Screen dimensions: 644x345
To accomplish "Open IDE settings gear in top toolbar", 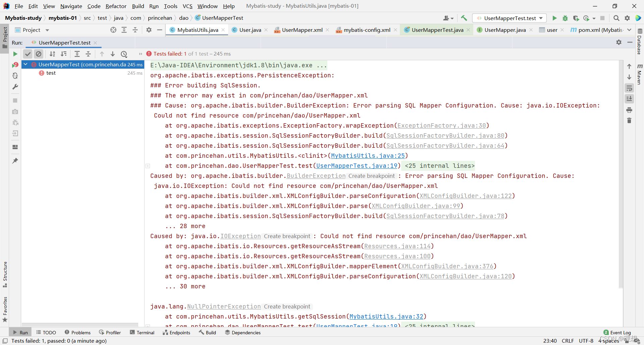I will (627, 18).
